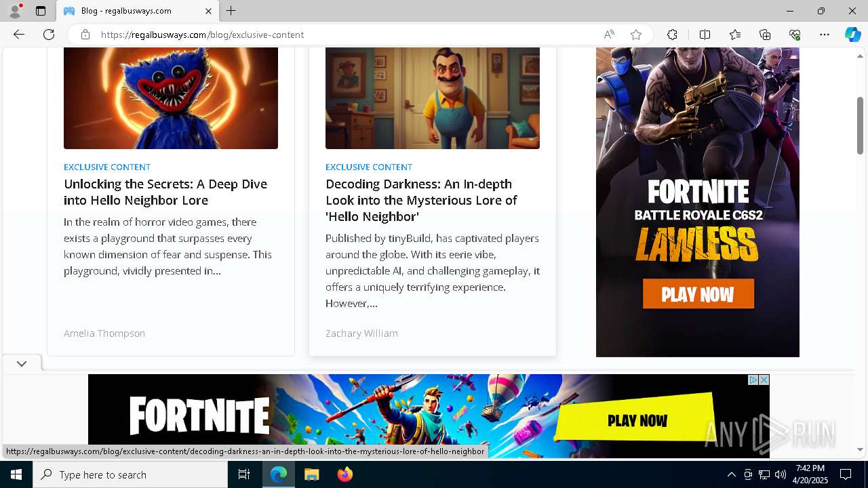868x488 pixels.
Task: Open Unlocking the Secrets article title
Action: click(x=165, y=192)
